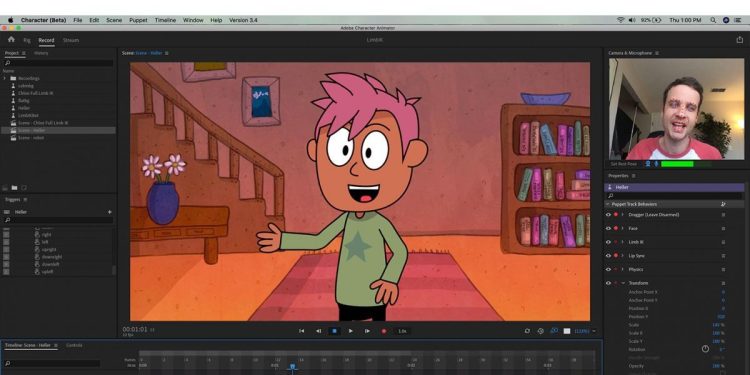
Task: Open the Triggers panel menu
Action: pos(25,199)
